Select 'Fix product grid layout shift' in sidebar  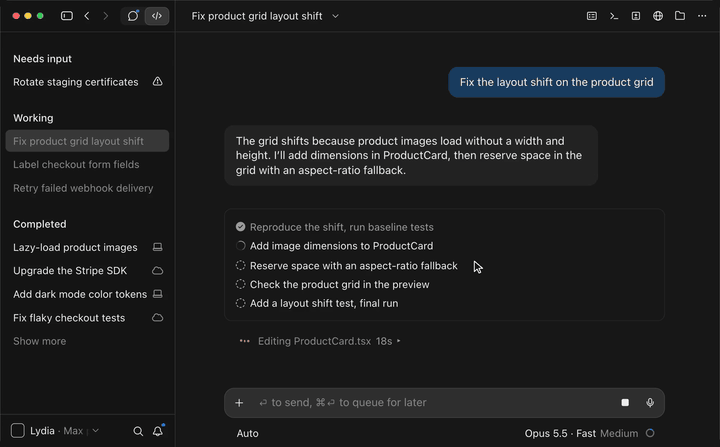pos(87,141)
